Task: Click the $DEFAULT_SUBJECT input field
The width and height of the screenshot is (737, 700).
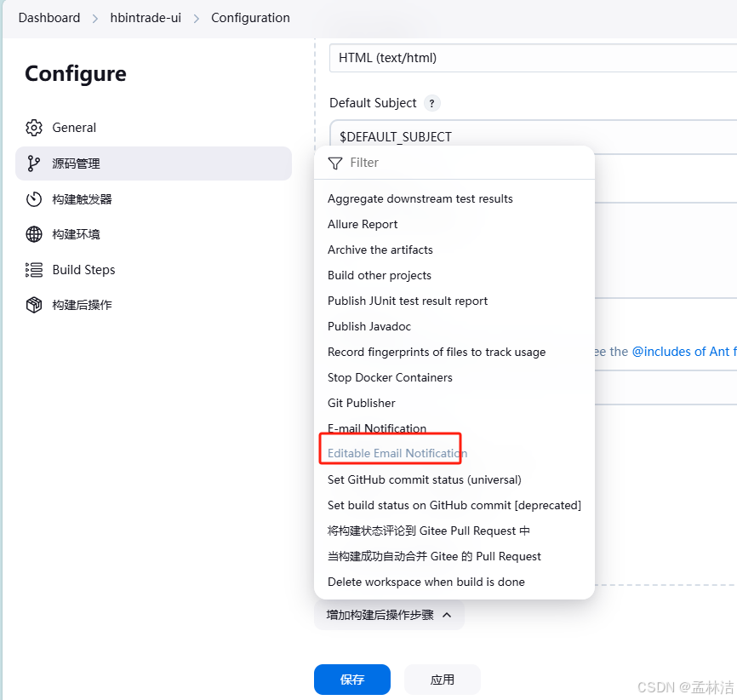Action: (x=533, y=137)
